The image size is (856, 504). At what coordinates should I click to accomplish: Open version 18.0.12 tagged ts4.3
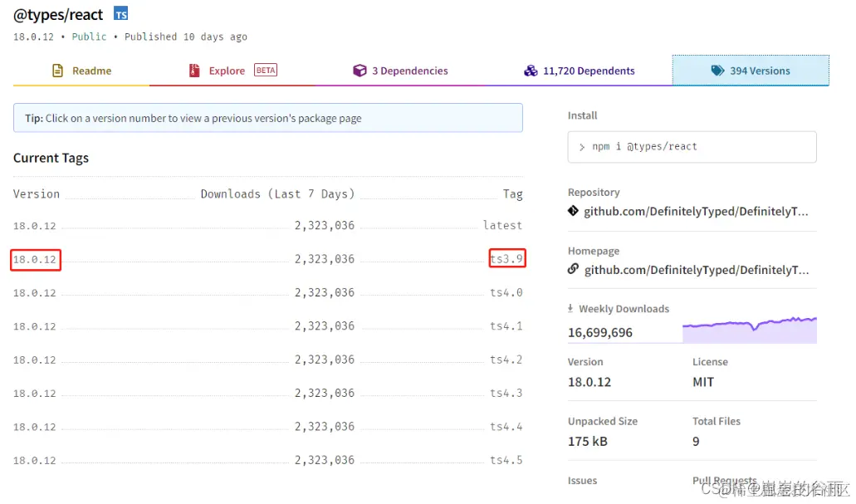tap(34, 394)
